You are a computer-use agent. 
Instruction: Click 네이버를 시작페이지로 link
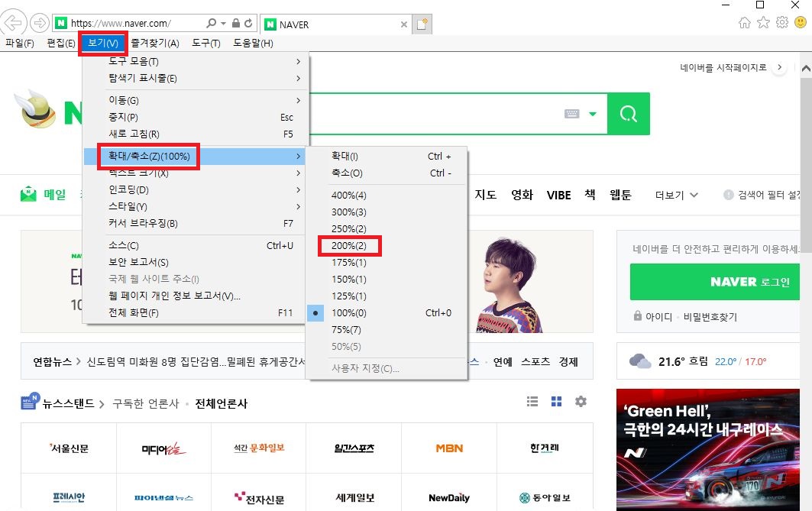click(723, 67)
